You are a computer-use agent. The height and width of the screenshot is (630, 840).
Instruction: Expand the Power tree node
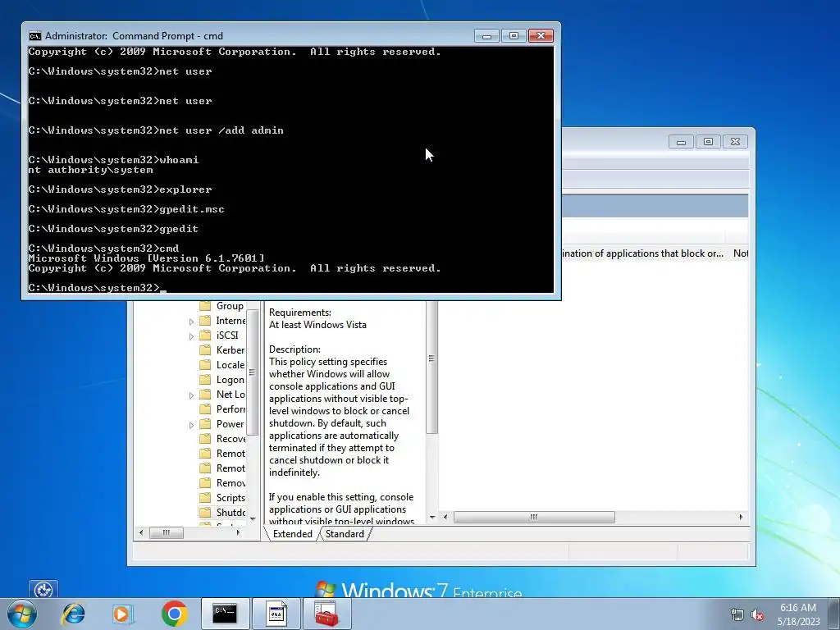(191, 425)
